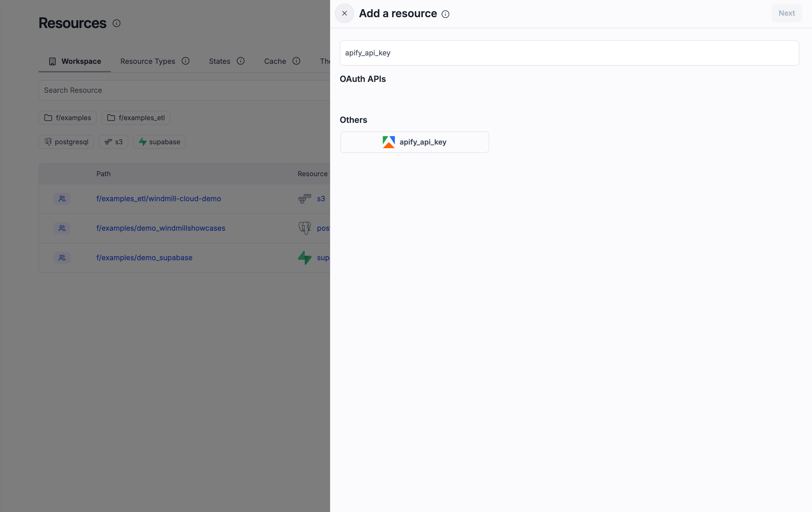Switch to the Resource Types tab
The image size is (812, 512).
pyautogui.click(x=147, y=61)
